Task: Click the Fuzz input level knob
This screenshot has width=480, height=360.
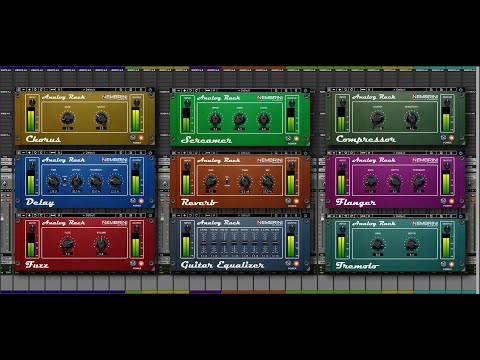Action: 32,228
